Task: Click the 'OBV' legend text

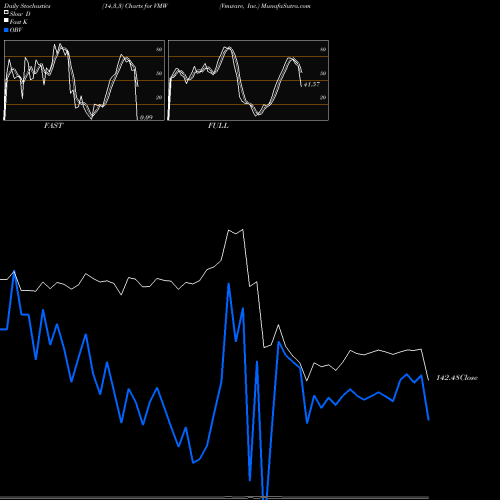Action: click(x=16, y=30)
